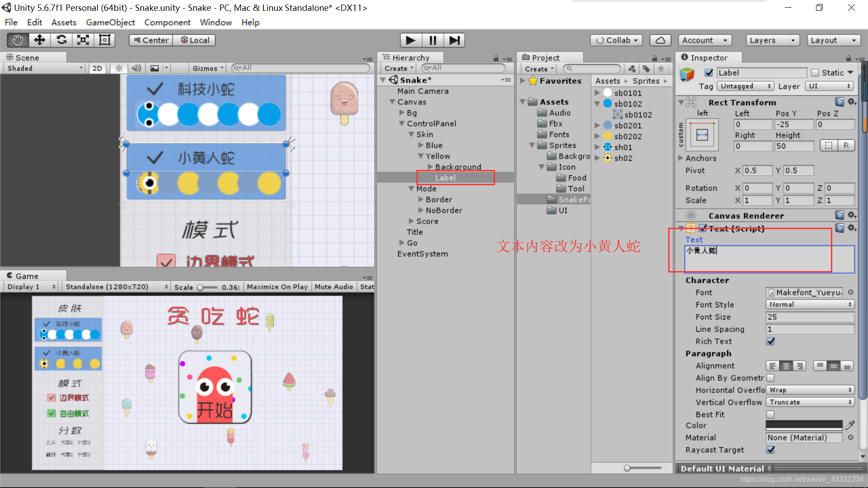The image size is (868, 488).
Task: Open the Font Style dropdown
Action: click(810, 305)
